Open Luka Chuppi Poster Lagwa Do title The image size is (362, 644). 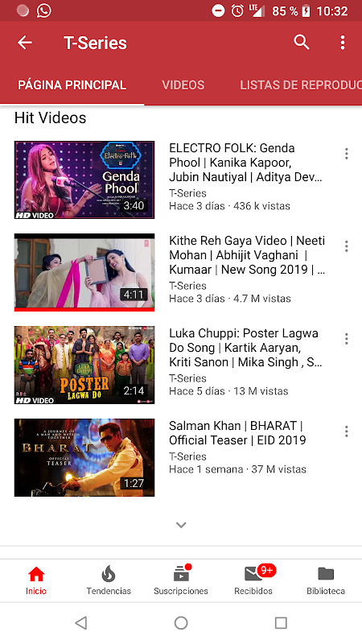point(245,348)
